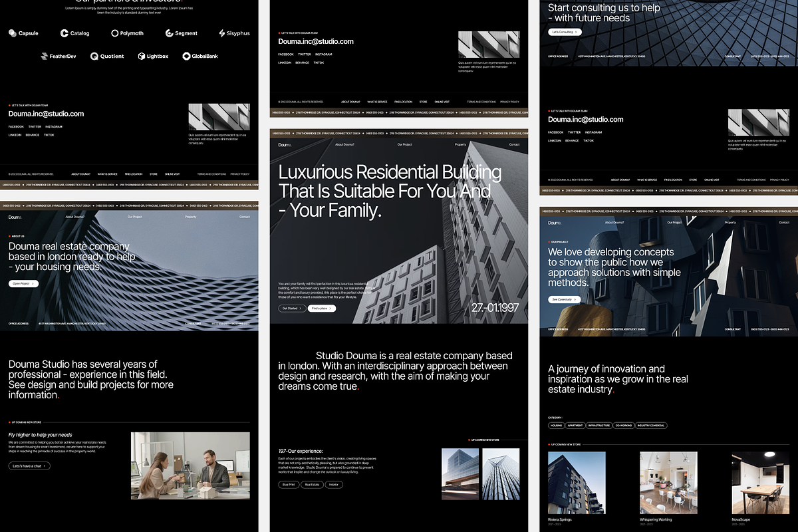Click Online Visit in the footer above the Luxurious hero
This screenshot has height=532, width=798.
tap(442, 102)
